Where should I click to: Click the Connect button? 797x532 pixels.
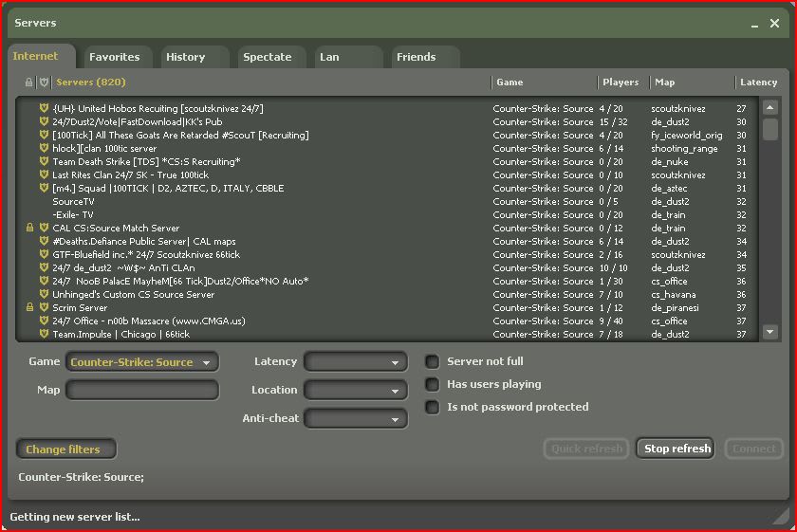[753, 449]
